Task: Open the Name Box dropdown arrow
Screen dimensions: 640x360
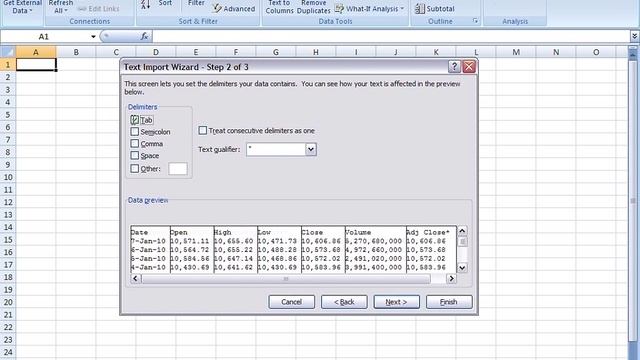Action: pos(93,37)
